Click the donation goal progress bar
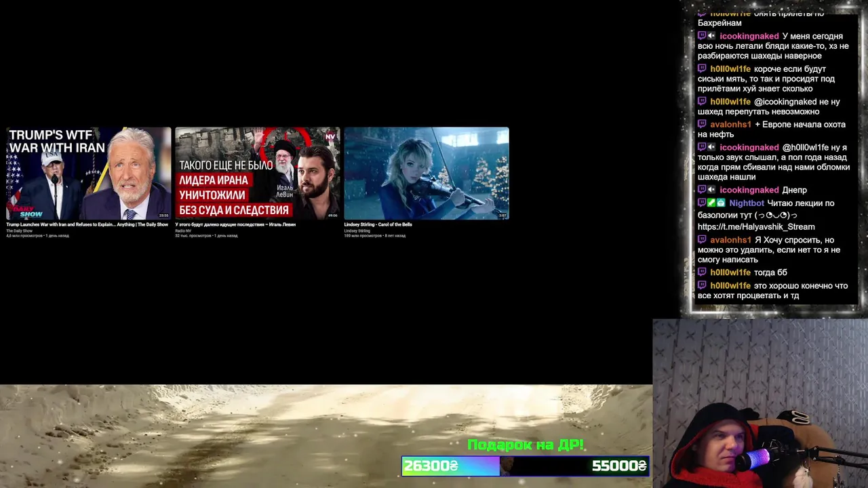This screenshot has width=868, height=488. 526,466
